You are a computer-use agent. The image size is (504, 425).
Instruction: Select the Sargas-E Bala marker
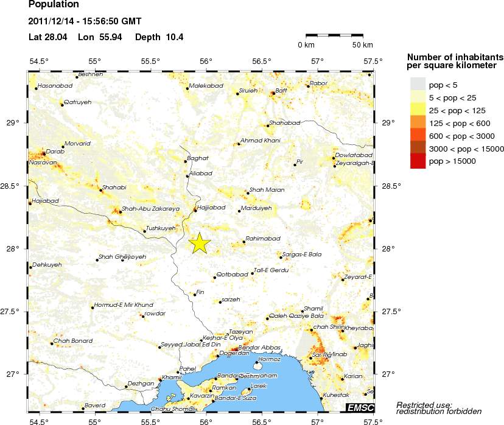(x=281, y=258)
